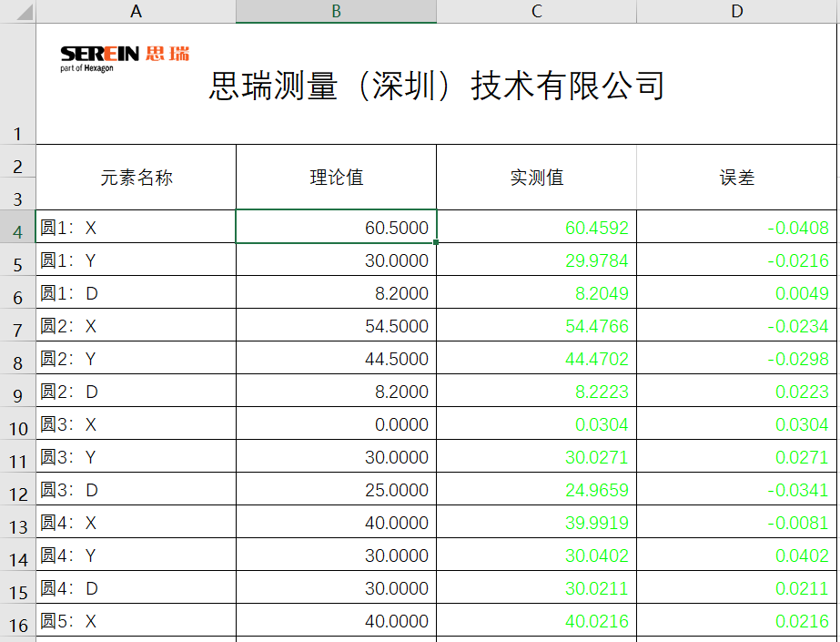Select column header C
This screenshot has width=840, height=642.
point(536,12)
